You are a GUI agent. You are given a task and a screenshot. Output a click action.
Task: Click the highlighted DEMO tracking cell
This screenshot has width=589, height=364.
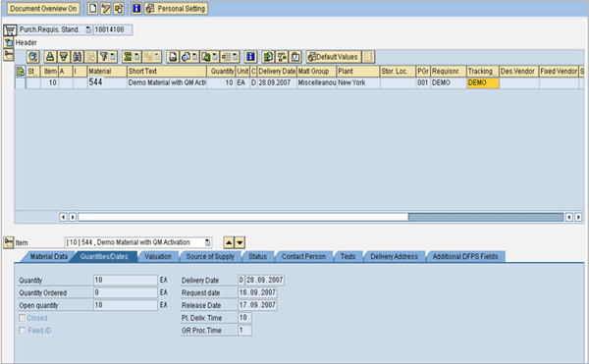[x=483, y=83]
